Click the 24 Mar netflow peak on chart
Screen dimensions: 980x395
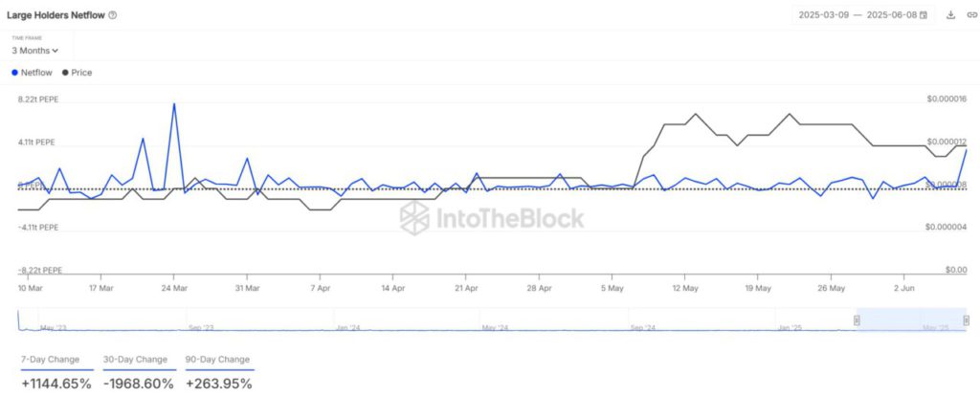(x=173, y=103)
